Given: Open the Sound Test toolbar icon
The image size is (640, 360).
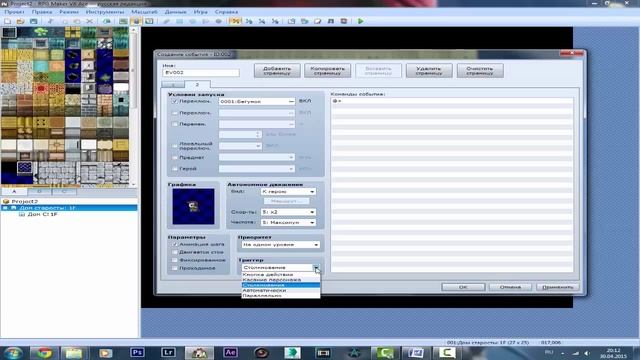Looking at the screenshot, I should tap(331, 21).
